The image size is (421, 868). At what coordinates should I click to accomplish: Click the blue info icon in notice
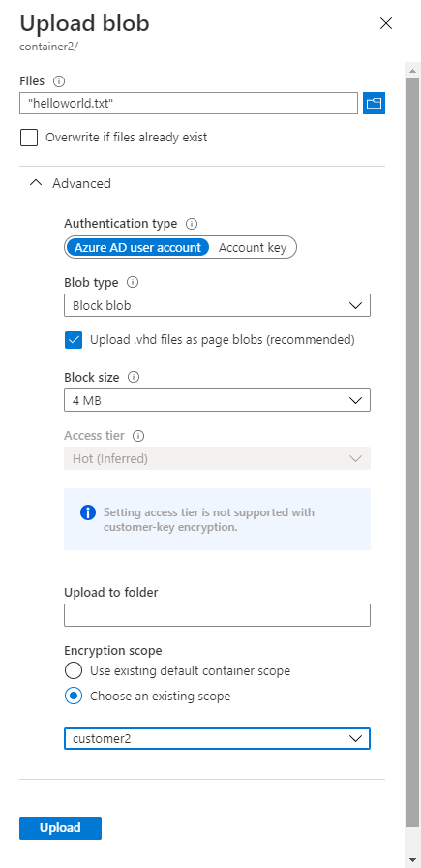click(x=88, y=512)
